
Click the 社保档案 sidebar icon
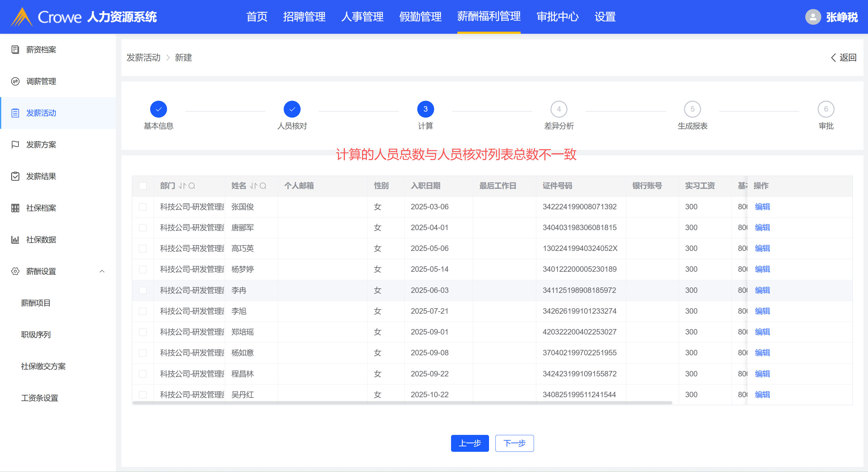coord(15,208)
